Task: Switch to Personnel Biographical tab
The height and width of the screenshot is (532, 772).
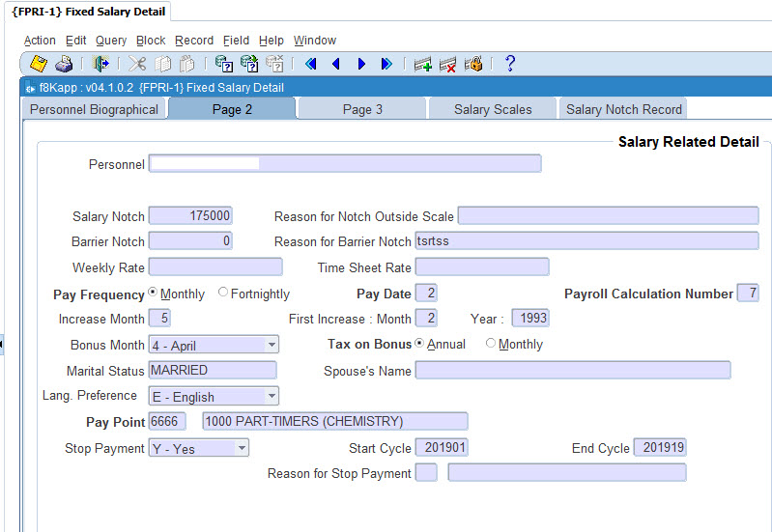Action: pos(94,109)
